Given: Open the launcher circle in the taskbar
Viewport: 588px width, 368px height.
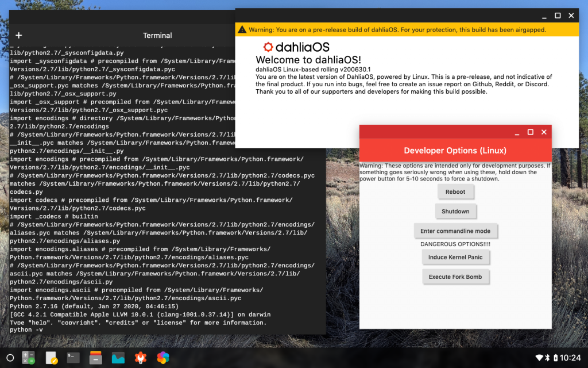Looking at the screenshot, I should pos(10,358).
